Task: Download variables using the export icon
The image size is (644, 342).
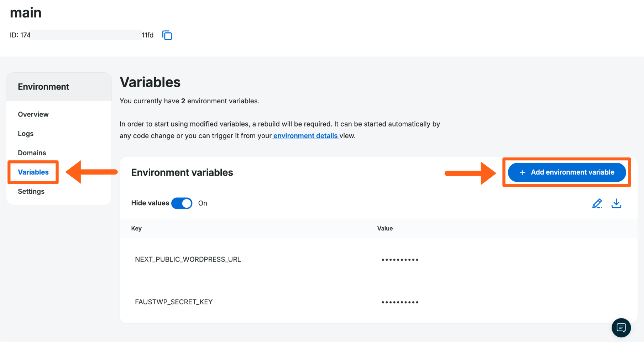Action: [616, 203]
